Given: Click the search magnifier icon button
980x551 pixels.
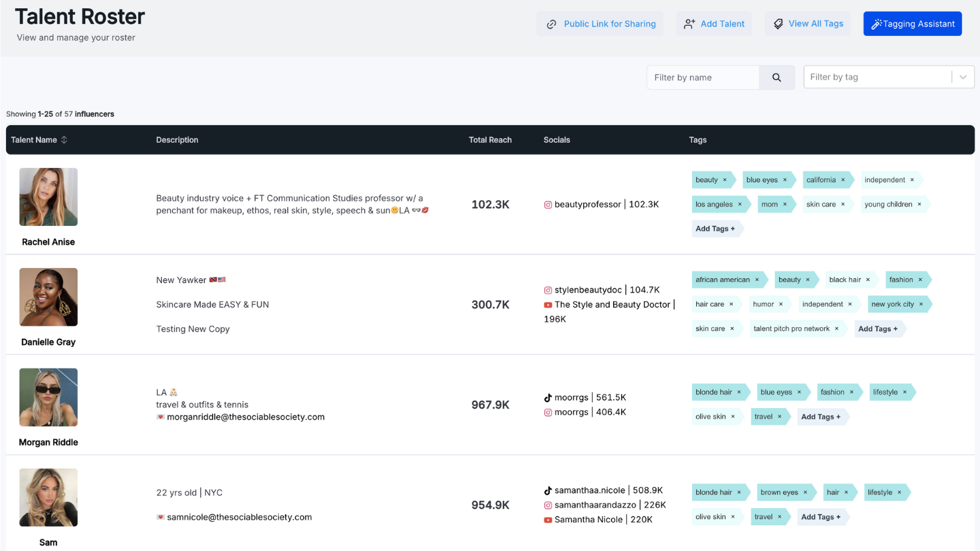Looking at the screenshot, I should point(777,78).
